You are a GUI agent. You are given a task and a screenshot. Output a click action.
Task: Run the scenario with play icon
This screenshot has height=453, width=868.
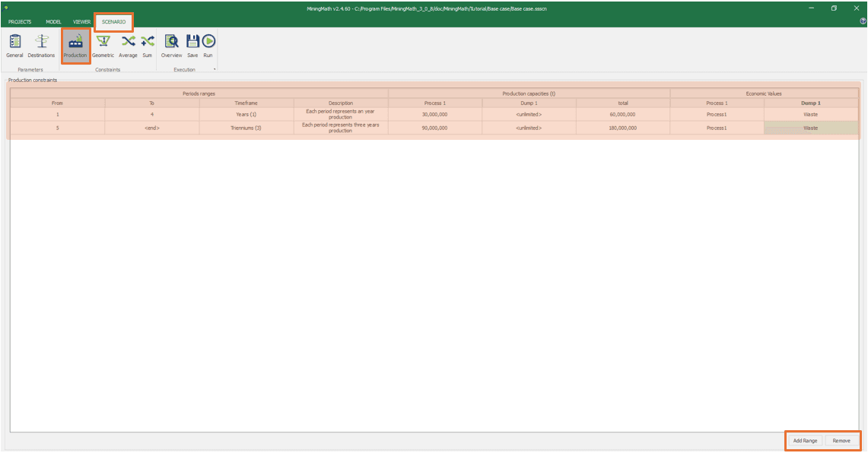point(208,45)
